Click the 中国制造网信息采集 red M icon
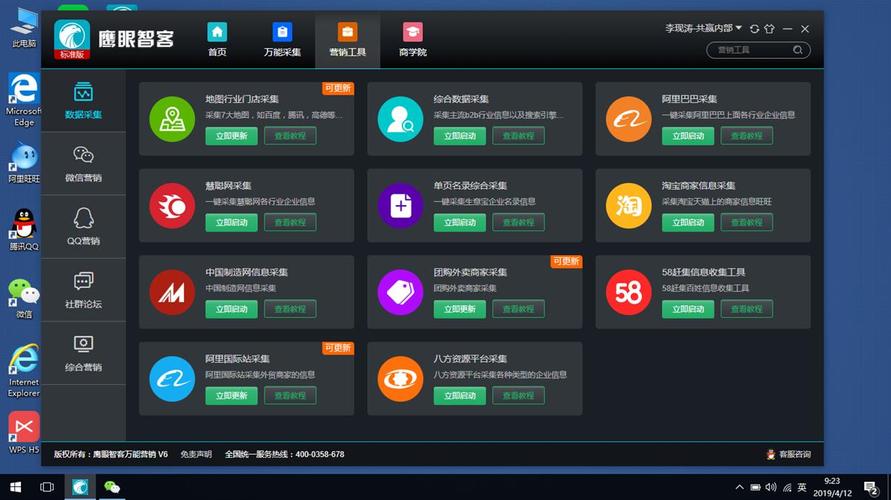891x500 pixels. (172, 293)
